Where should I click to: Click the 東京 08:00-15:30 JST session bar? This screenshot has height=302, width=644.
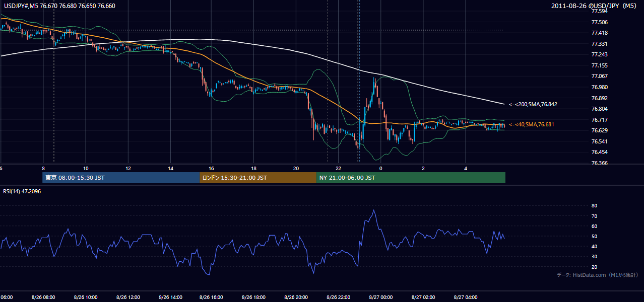point(121,178)
